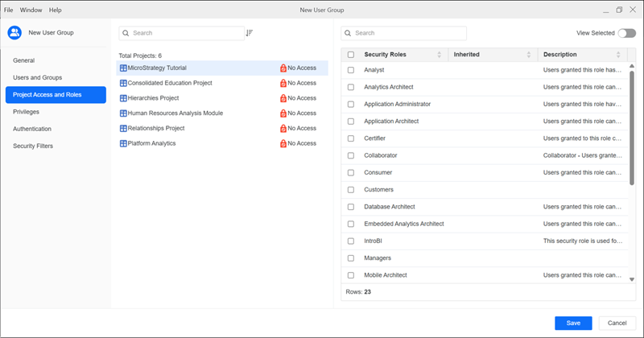Check the Analyst security role checkbox
The width and height of the screenshot is (644, 338).
click(x=350, y=70)
